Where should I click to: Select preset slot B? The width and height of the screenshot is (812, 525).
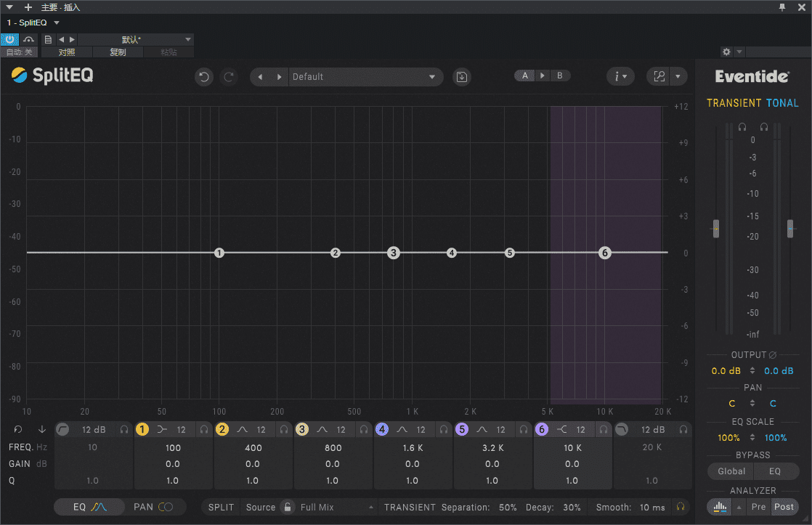click(x=560, y=76)
